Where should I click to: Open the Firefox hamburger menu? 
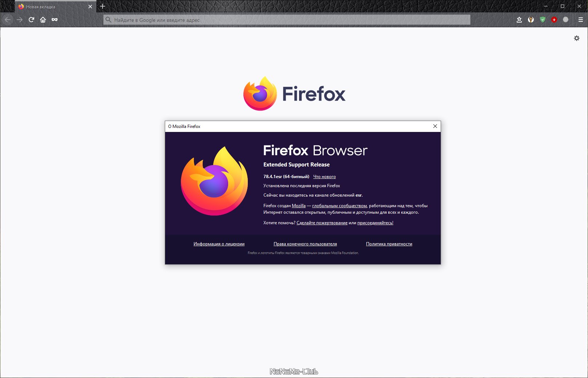coord(581,20)
